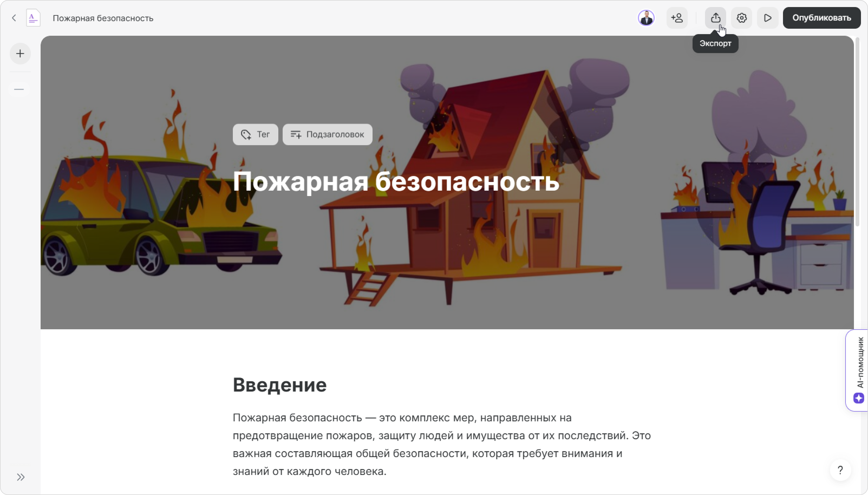This screenshot has height=495, width=868.
Task: Click the Опубликовать button
Action: 822,18
